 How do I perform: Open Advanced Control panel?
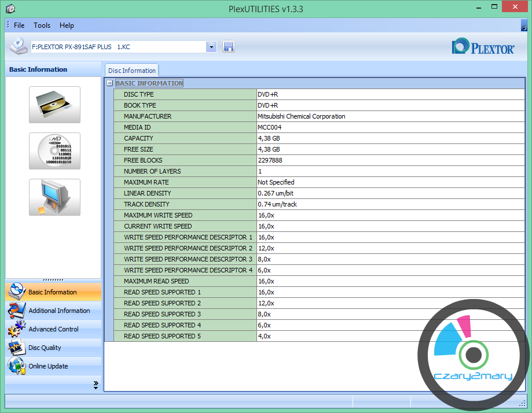point(53,329)
